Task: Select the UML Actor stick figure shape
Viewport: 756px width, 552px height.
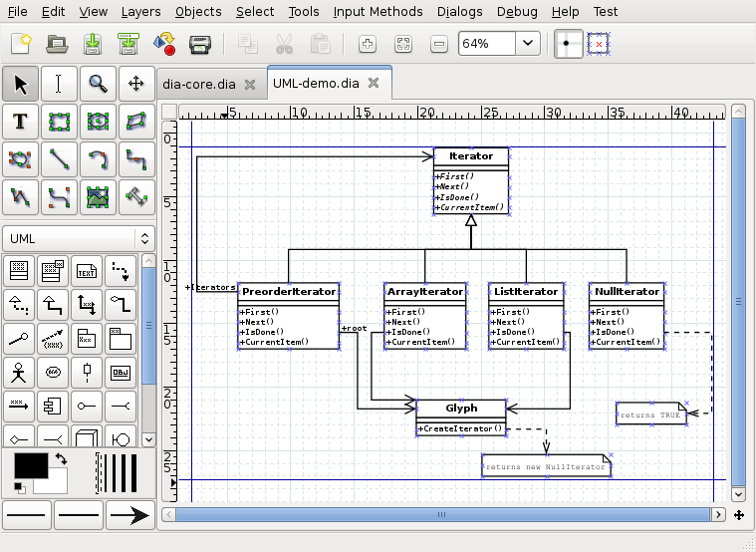Action: click(19, 373)
